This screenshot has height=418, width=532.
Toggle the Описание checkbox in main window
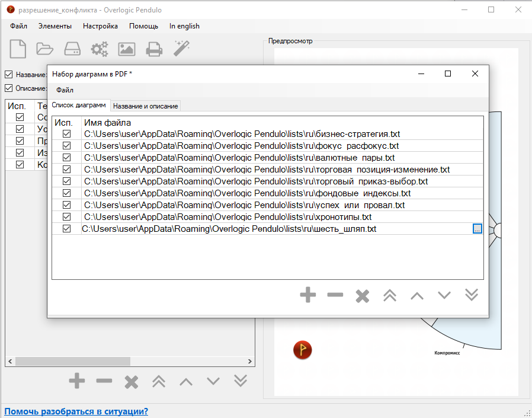click(x=8, y=88)
